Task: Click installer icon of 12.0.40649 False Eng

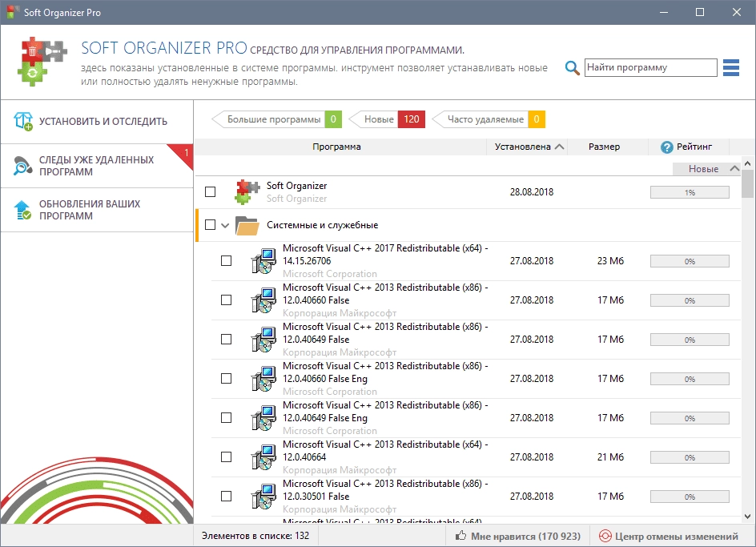Action: (x=263, y=418)
